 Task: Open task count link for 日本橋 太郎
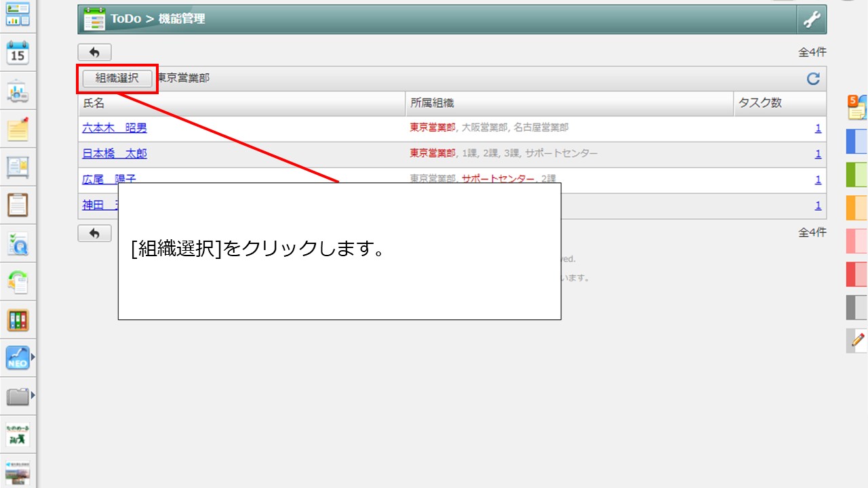[x=818, y=154]
